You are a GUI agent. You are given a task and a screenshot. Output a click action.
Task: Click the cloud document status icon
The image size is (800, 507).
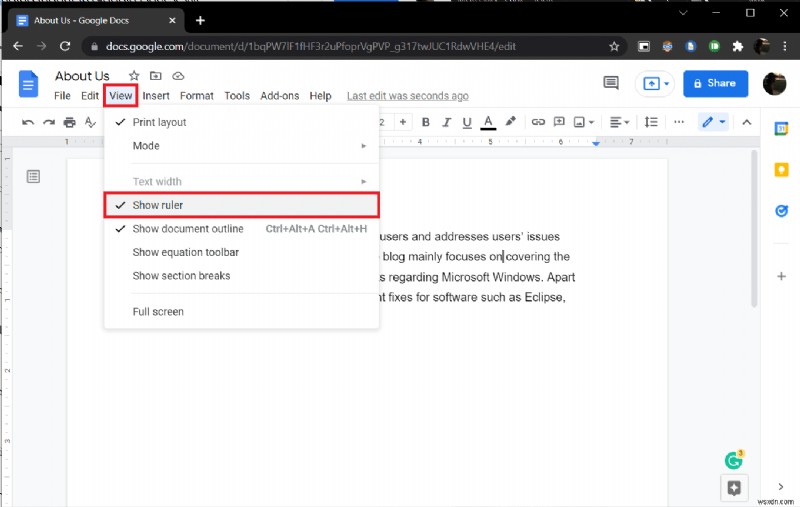coord(178,76)
